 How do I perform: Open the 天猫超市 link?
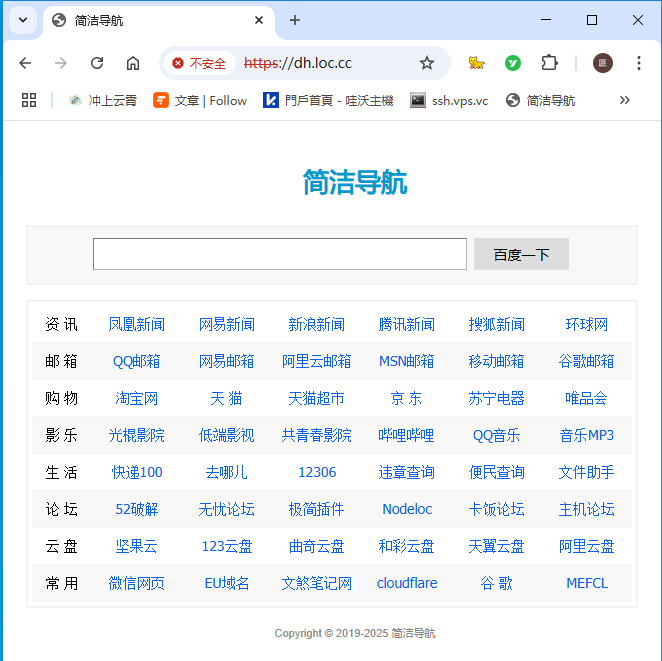pyautogui.click(x=317, y=398)
